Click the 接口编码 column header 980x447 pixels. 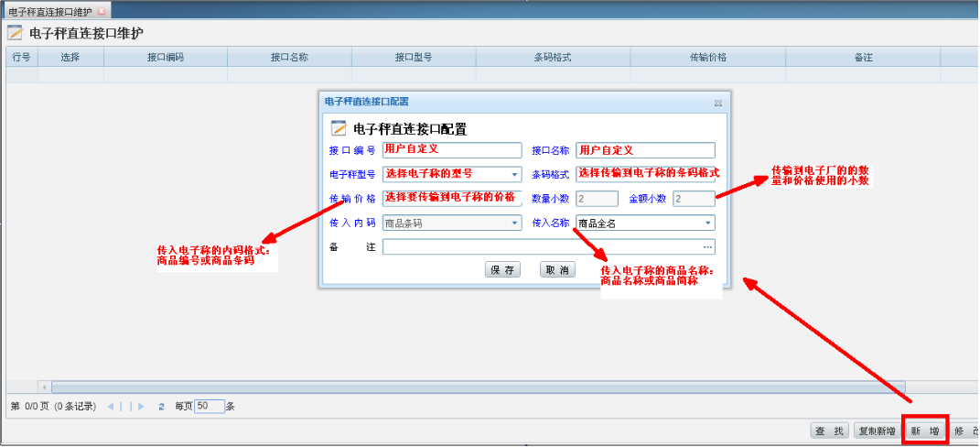166,57
